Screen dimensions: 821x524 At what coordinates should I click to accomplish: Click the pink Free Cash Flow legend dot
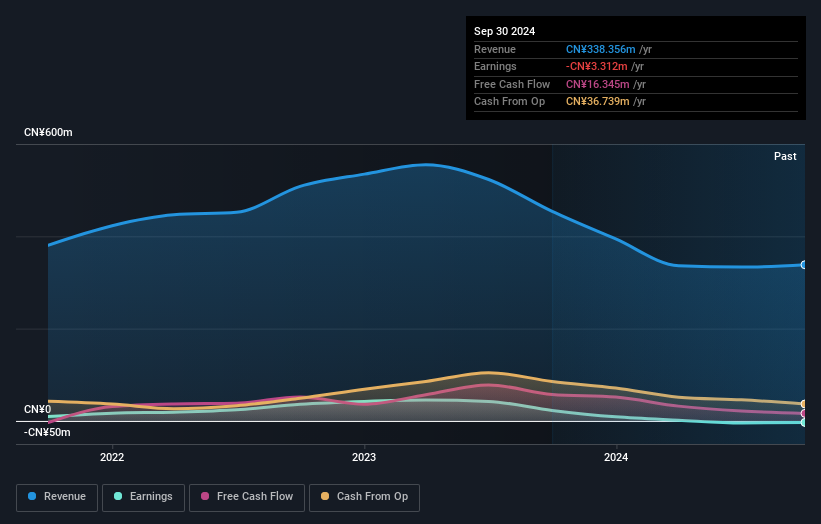pyautogui.click(x=205, y=496)
